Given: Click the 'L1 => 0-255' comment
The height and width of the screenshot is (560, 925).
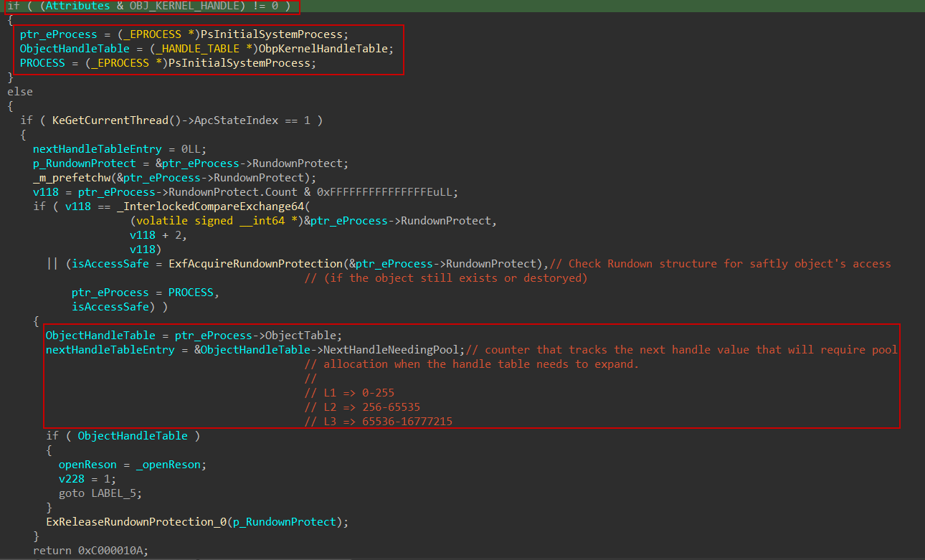Looking at the screenshot, I should (349, 393).
